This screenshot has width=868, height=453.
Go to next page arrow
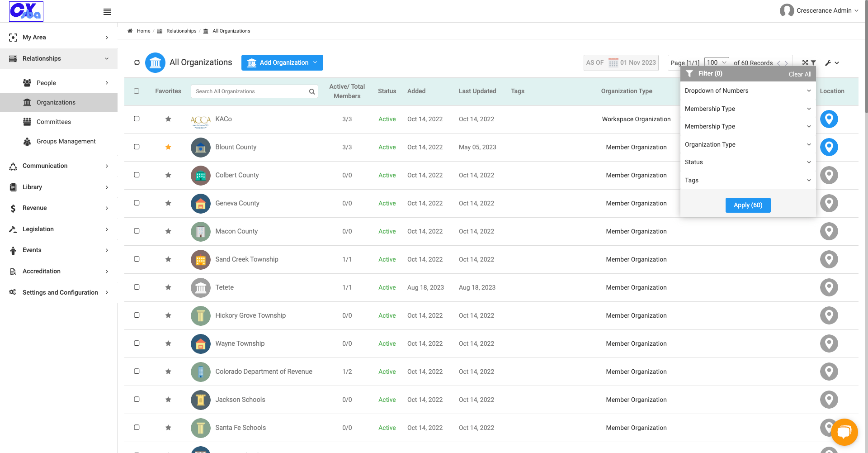tap(786, 63)
